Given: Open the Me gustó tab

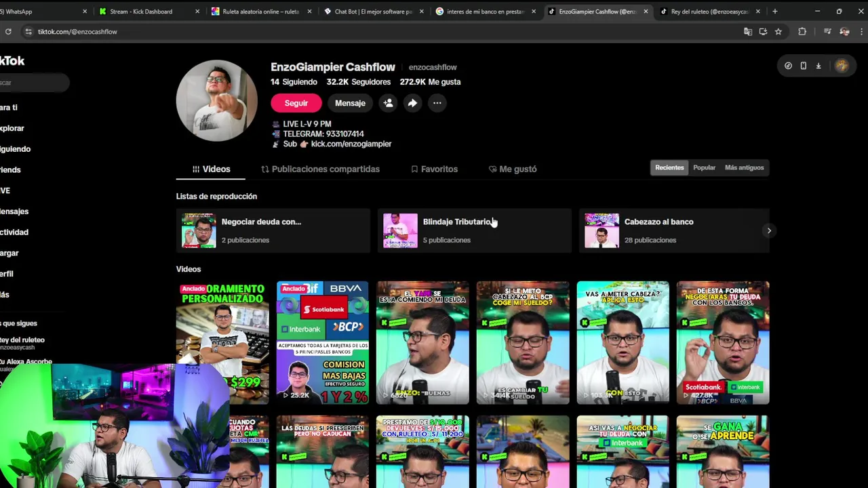Looking at the screenshot, I should (513, 169).
